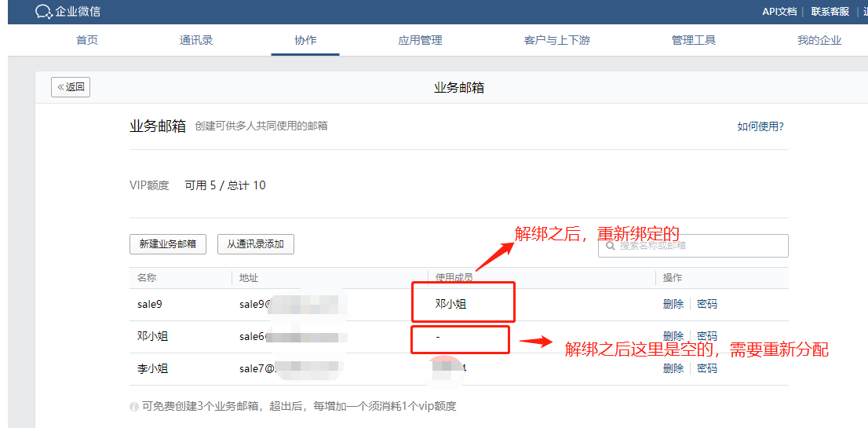Click the info icon beside free quota note
The image size is (868, 428).
click(134, 407)
